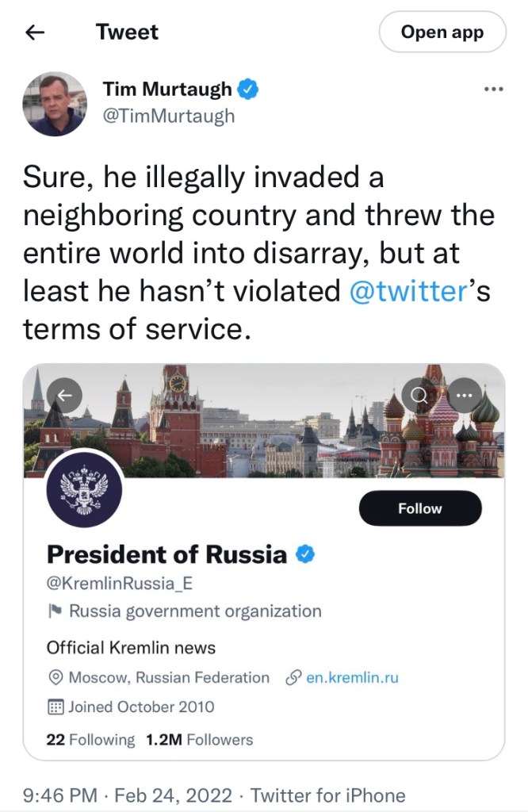Tap the @TimMurtaugh handle
The width and height of the screenshot is (528, 812).
[x=169, y=115]
